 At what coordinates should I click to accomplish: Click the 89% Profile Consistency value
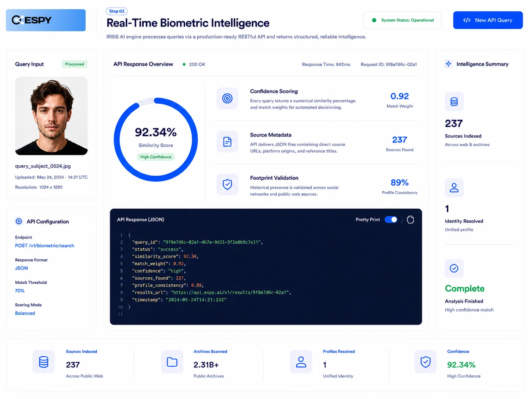tap(400, 183)
